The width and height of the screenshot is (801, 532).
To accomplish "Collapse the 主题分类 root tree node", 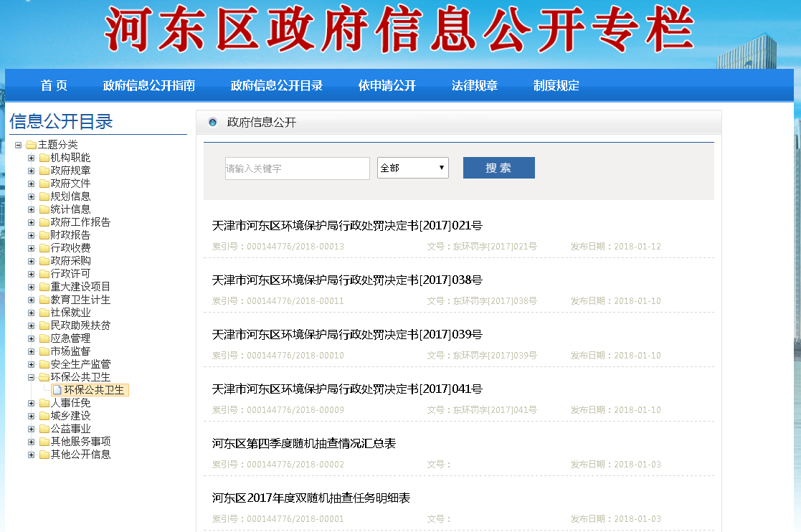I will 19,145.
